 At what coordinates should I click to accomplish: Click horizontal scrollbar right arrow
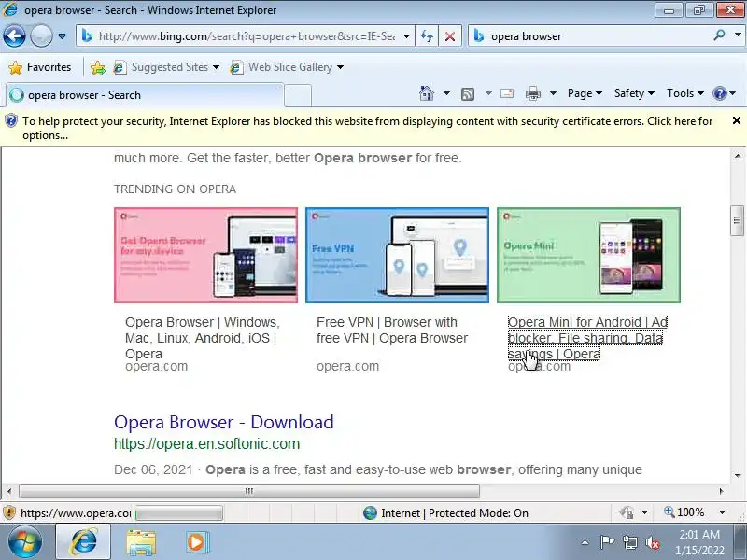point(721,491)
